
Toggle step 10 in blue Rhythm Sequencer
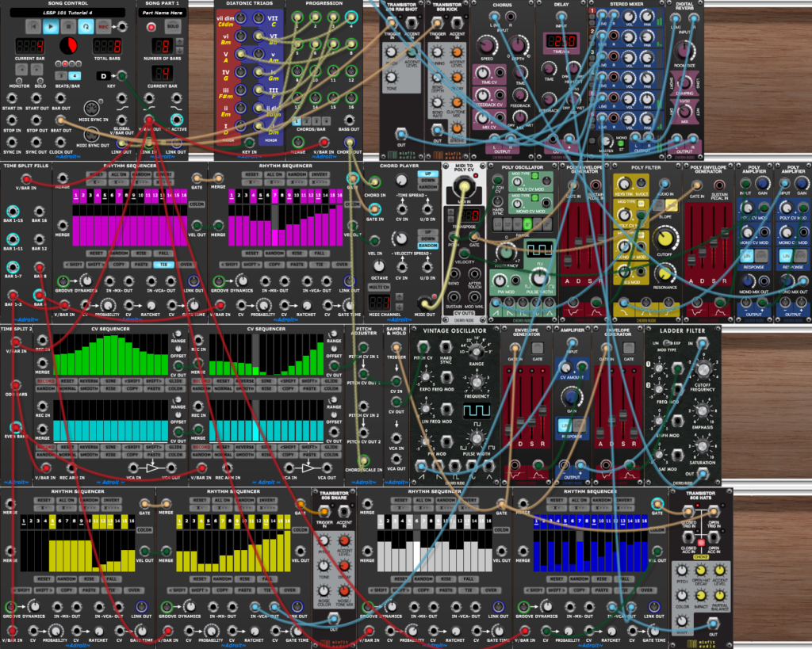tap(601, 521)
